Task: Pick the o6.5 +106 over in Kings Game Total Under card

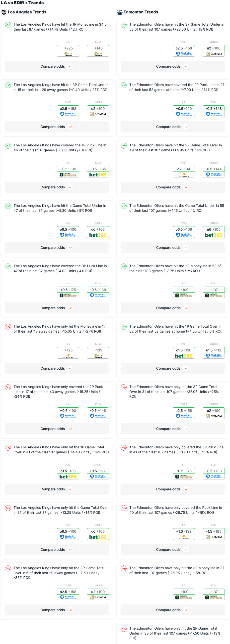Action: click(x=68, y=229)
